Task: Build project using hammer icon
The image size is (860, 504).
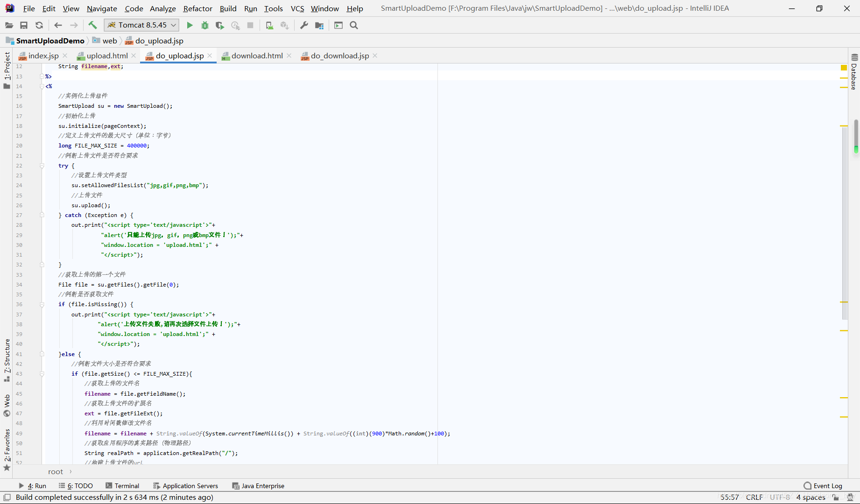Action: [x=93, y=25]
